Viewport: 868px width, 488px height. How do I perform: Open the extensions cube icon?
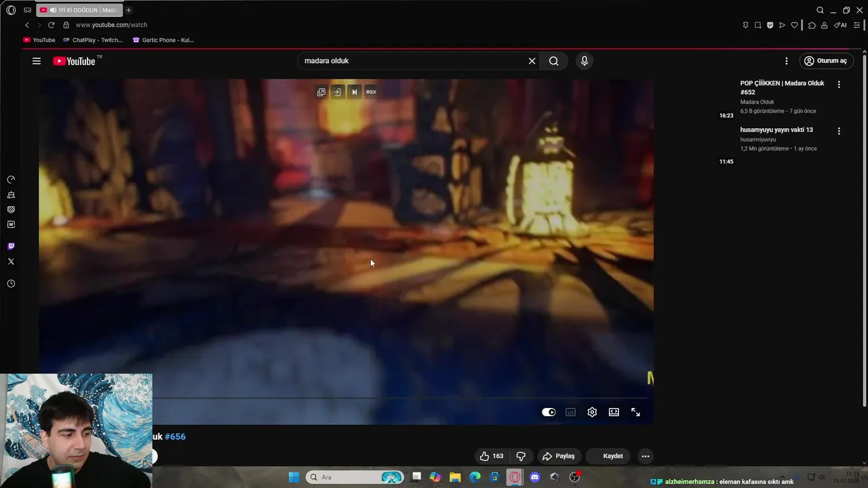tap(812, 25)
